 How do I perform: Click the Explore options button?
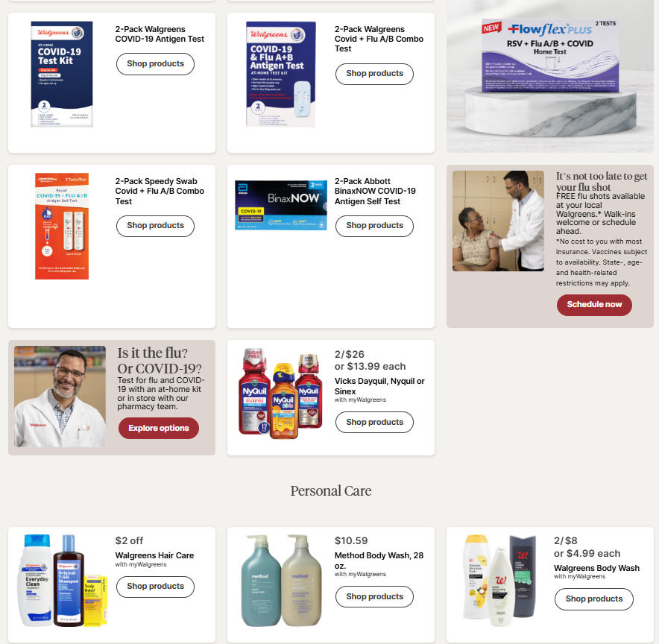(x=159, y=428)
